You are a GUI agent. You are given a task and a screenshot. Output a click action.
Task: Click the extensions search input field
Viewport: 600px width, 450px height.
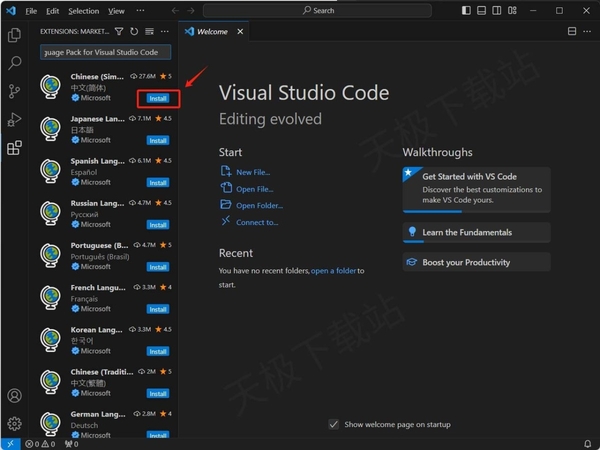click(106, 52)
